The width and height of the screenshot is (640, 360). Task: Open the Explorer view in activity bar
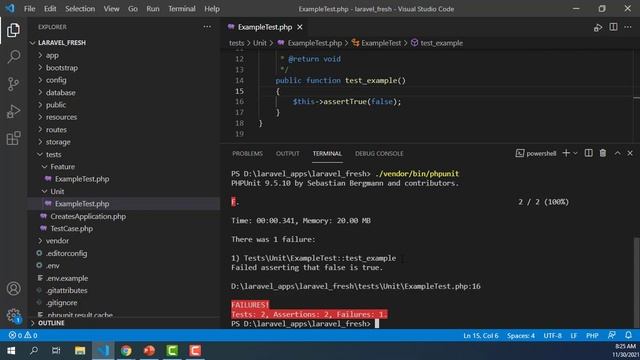click(13, 30)
